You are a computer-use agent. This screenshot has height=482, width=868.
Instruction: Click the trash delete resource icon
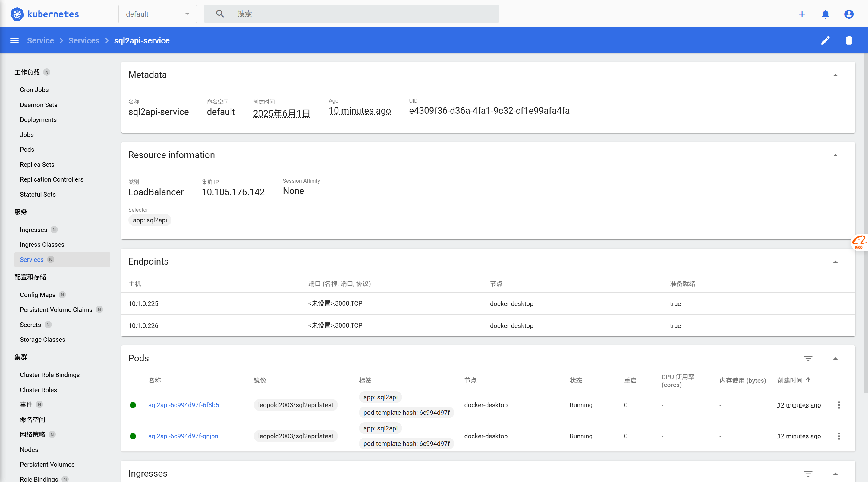848,40
